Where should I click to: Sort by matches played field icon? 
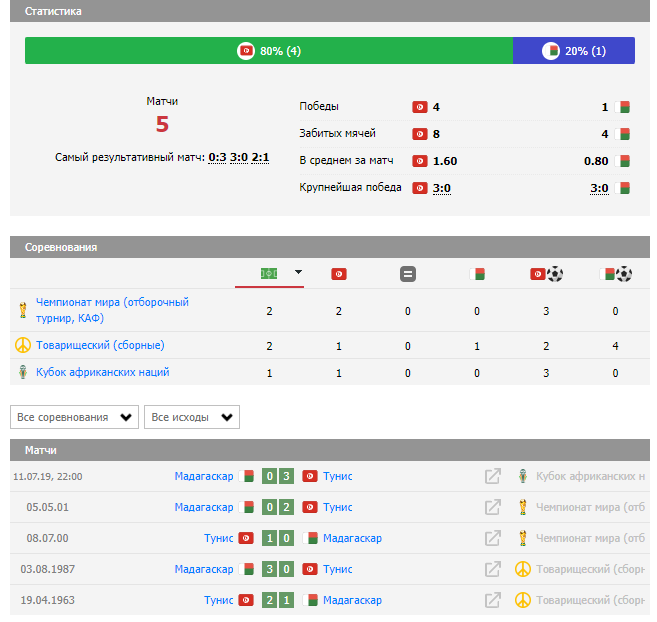point(268,273)
